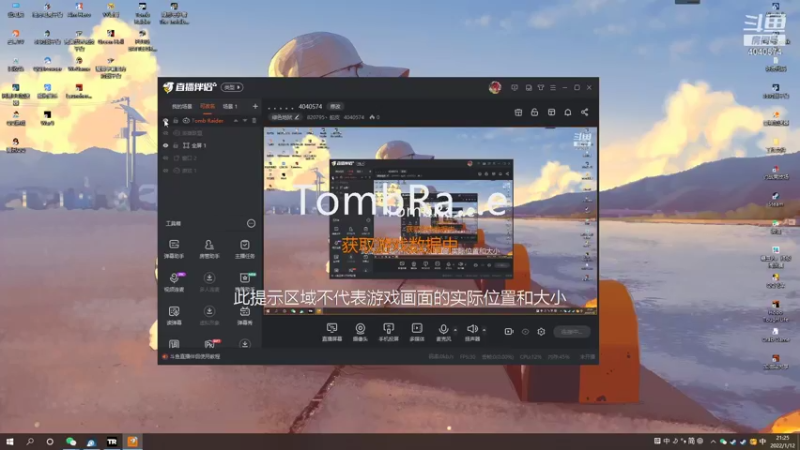
Task: Open stream settings gear icon
Action: pyautogui.click(x=541, y=332)
